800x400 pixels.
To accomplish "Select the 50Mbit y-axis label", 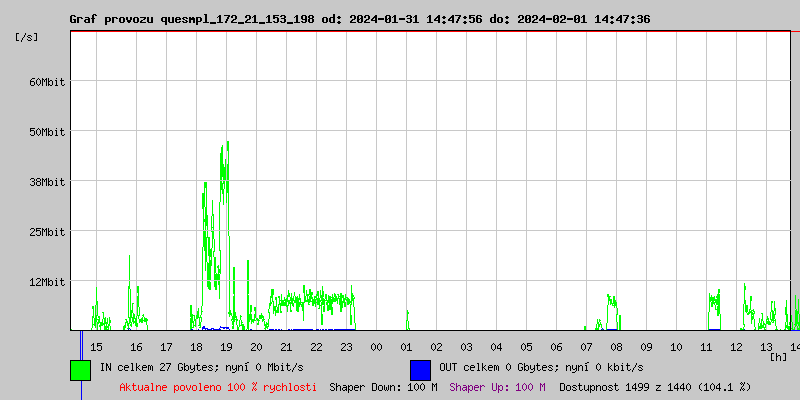I will [x=46, y=132].
